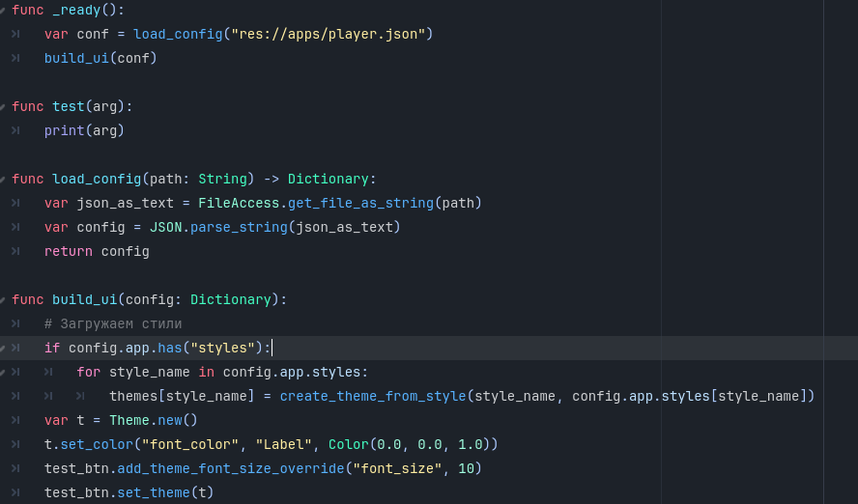
Task: Collapse the func load_config block
Action: [3, 180]
